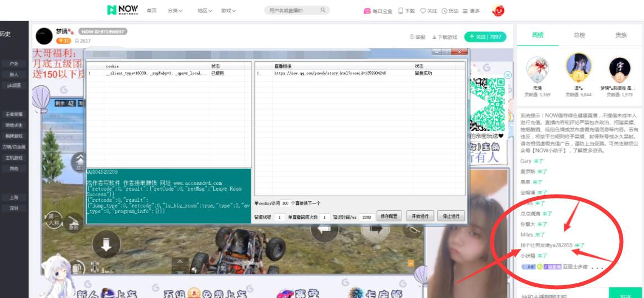Click the 举报 report link

pyautogui.click(x=417, y=37)
